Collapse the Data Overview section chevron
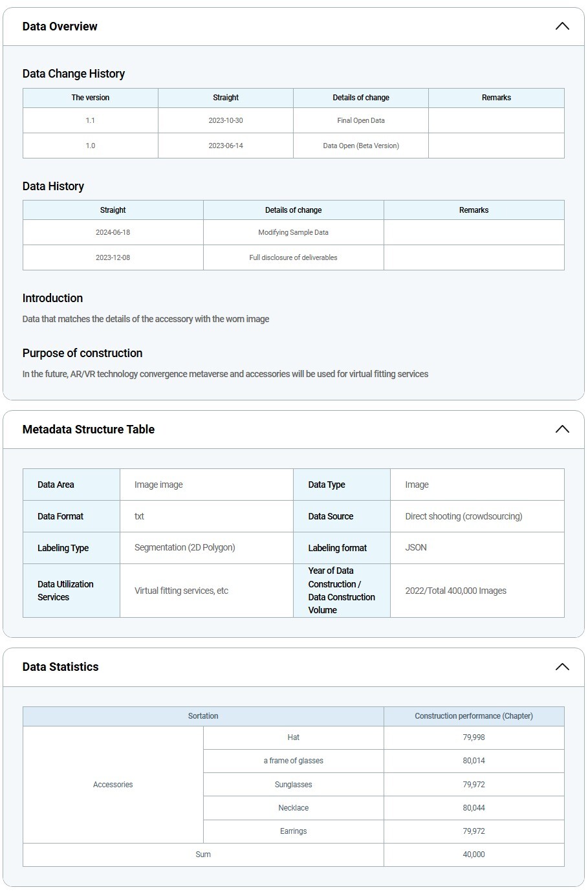 (x=561, y=27)
